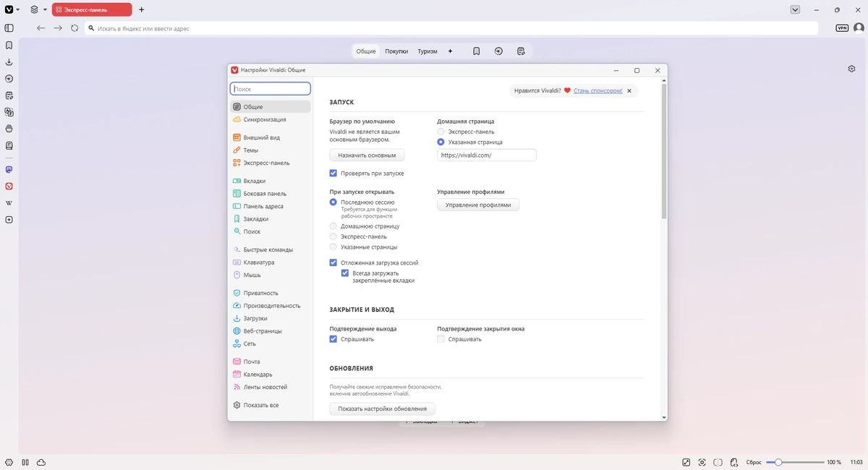Toggle 'Всегда загружать закреплённые вкладки' checkbox

coord(345,273)
